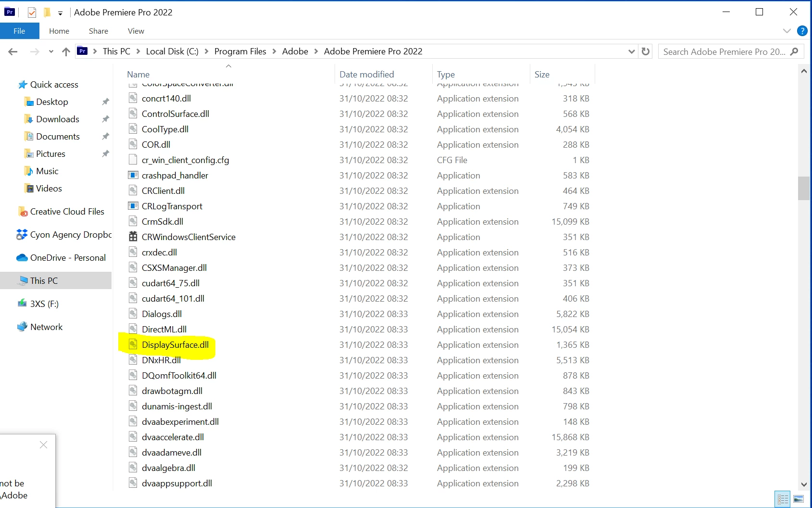Select the CrmSdk.dll file
This screenshot has height=508, width=812.
click(x=162, y=222)
